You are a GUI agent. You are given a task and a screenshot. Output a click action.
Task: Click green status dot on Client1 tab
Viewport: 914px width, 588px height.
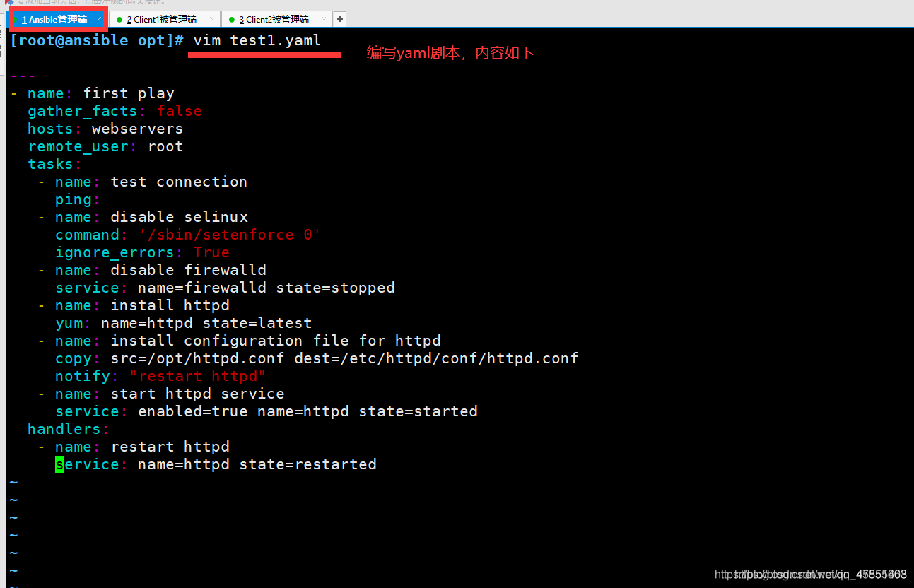119,20
